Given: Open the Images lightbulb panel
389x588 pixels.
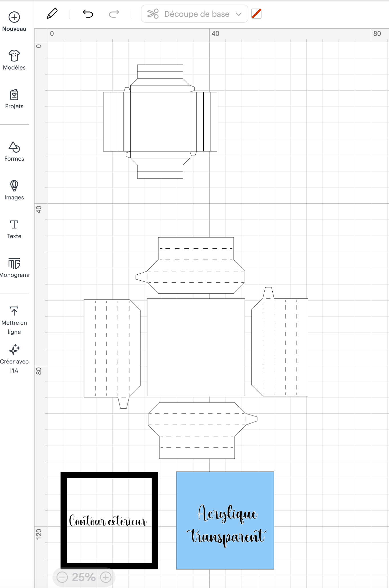Looking at the screenshot, I should tap(14, 186).
